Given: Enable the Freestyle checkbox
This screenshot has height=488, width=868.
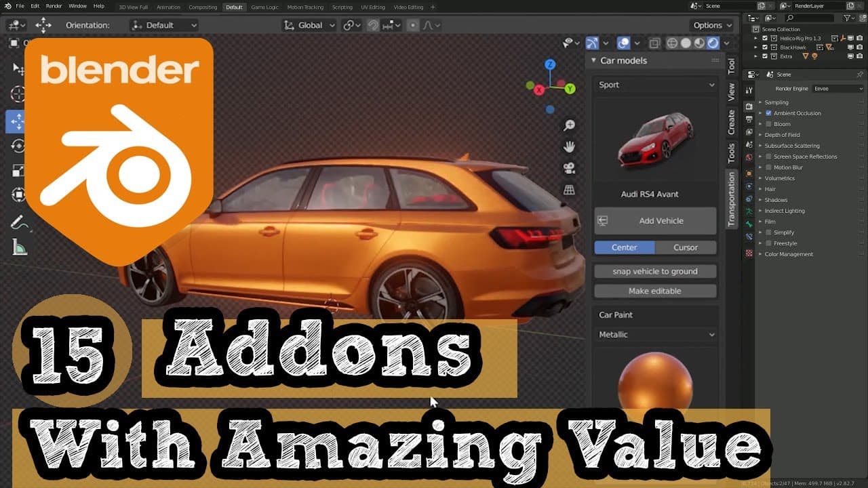Looking at the screenshot, I should point(768,243).
